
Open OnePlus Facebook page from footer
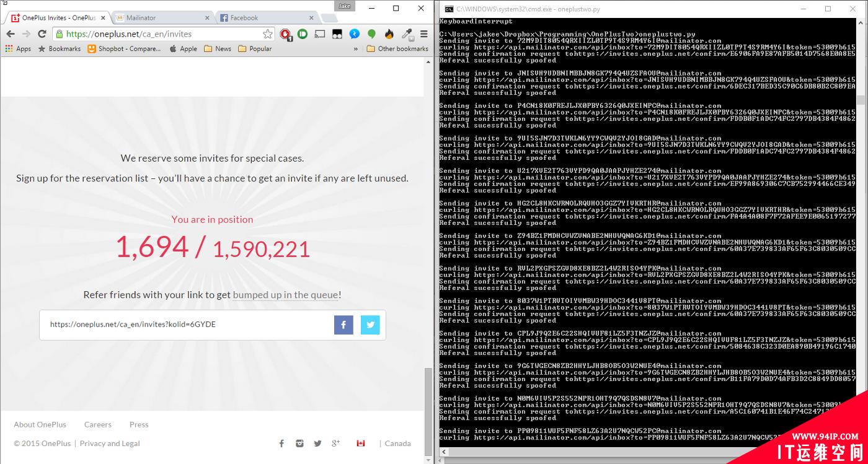click(x=281, y=443)
